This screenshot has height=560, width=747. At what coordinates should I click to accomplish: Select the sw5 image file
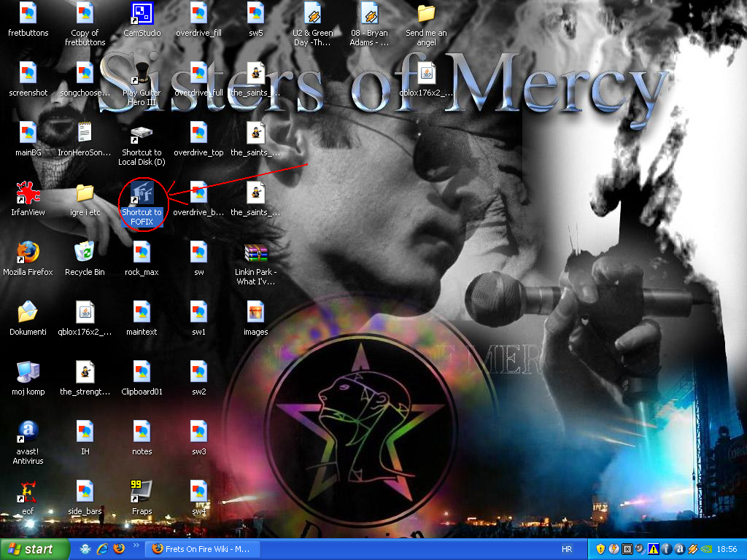point(256,20)
